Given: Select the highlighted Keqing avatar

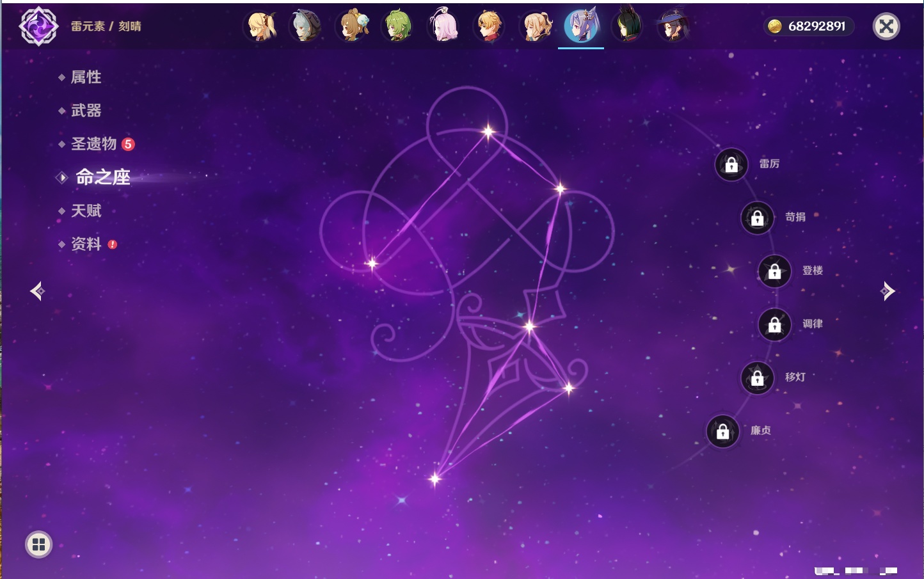Looking at the screenshot, I should 581,26.
